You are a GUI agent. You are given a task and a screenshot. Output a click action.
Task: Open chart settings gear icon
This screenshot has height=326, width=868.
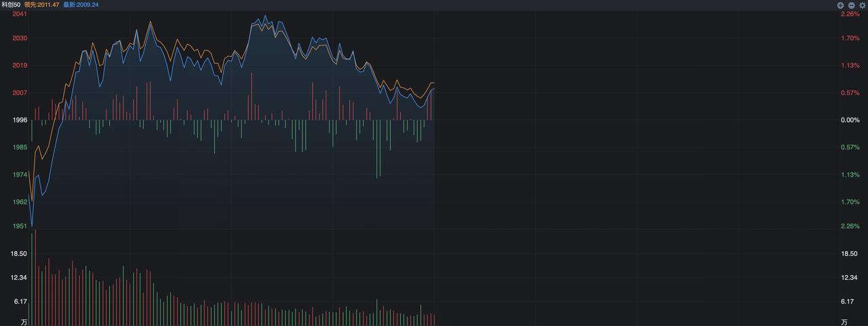coord(862,5)
